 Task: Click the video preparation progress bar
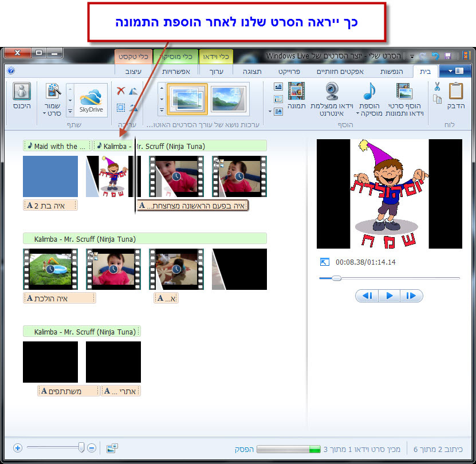pyautogui.click(x=288, y=449)
